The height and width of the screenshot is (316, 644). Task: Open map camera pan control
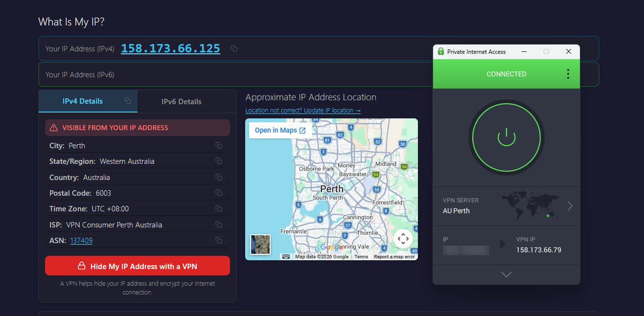click(403, 239)
